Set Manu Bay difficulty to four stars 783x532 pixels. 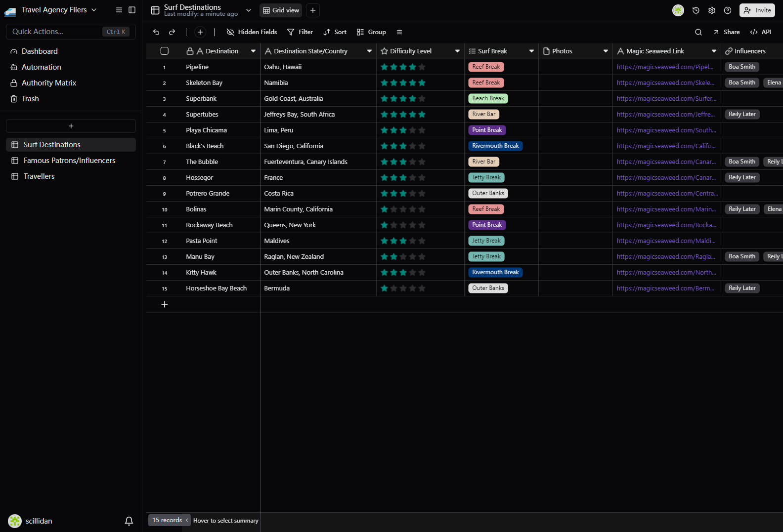click(412, 257)
